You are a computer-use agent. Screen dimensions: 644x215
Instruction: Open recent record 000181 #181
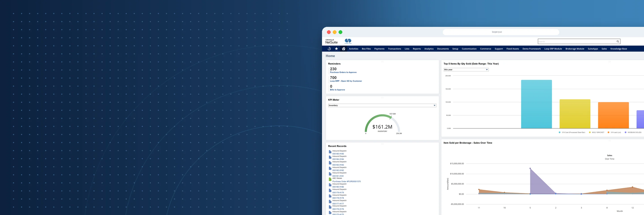338,176
